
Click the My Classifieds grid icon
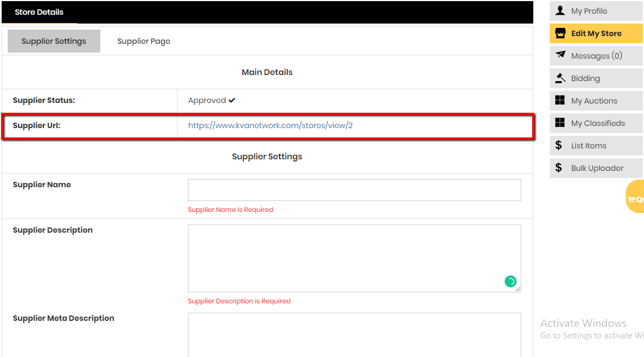560,123
